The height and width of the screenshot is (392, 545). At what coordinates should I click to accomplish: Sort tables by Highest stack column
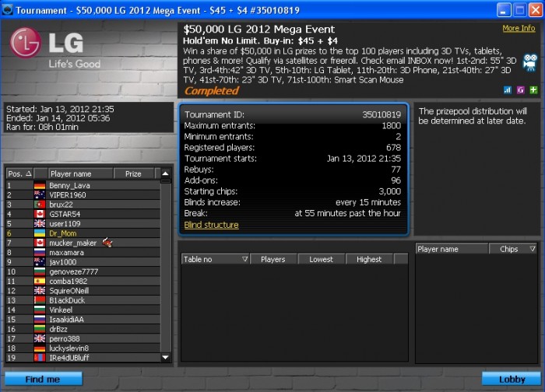click(369, 259)
